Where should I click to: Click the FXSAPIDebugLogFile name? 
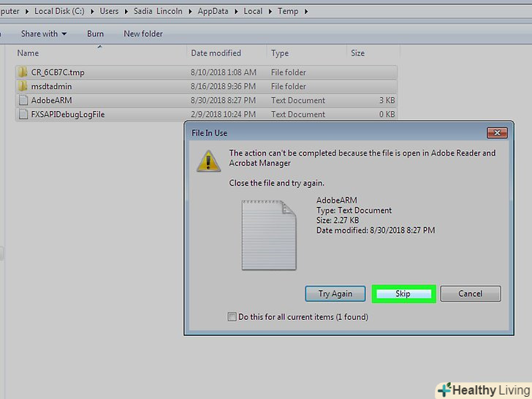click(x=68, y=114)
